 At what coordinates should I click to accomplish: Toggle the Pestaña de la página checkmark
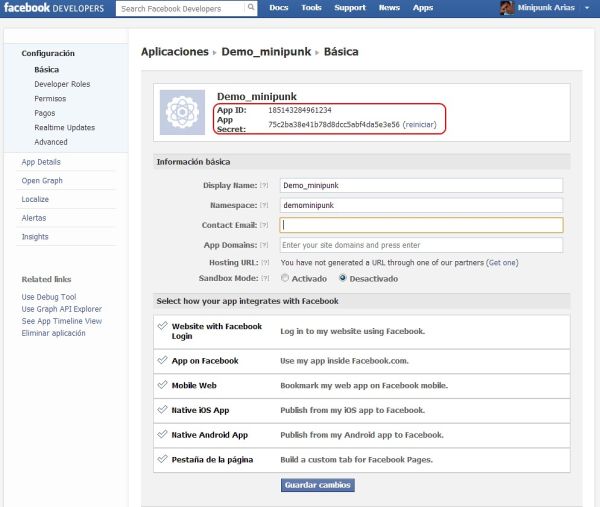click(x=163, y=459)
